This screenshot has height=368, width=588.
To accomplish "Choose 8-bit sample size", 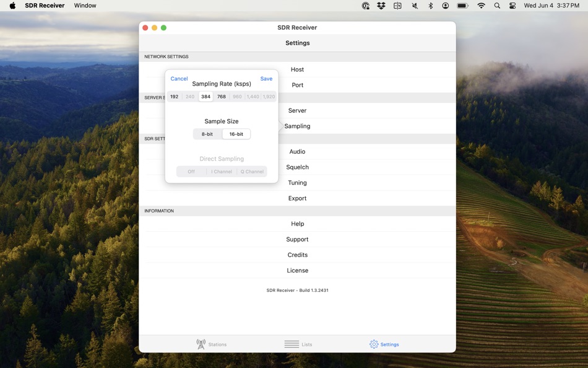I will click(x=207, y=134).
